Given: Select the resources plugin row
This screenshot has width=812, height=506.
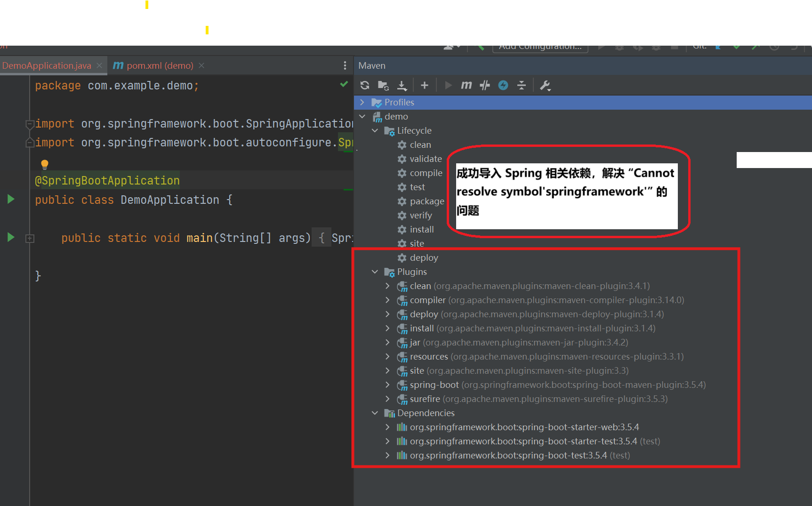Looking at the screenshot, I should click(x=540, y=356).
